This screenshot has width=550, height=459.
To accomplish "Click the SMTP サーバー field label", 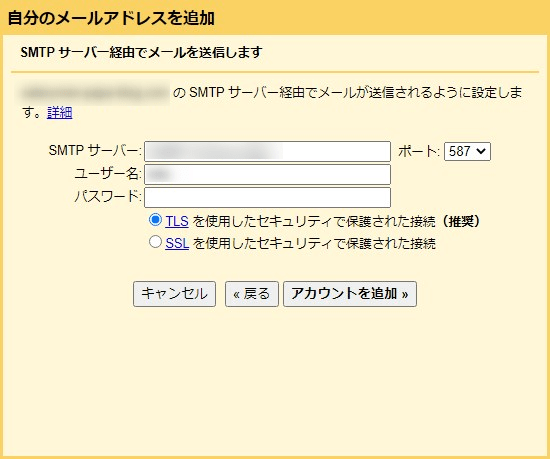I will [95, 151].
